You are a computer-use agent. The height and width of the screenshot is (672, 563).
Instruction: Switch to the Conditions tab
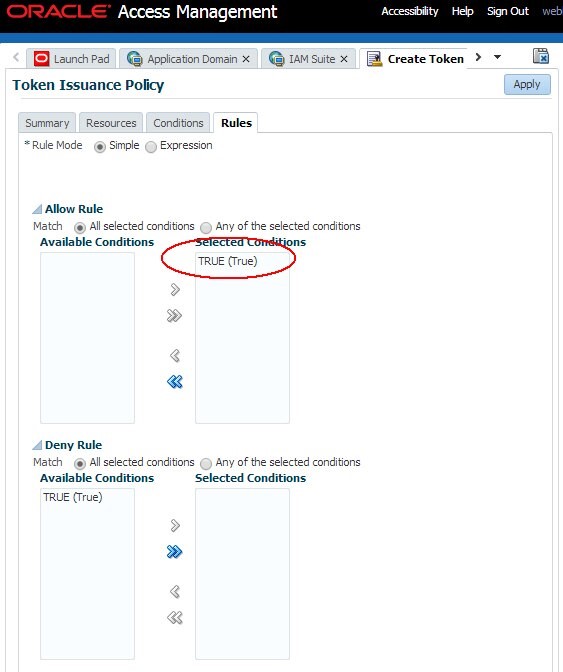click(178, 123)
